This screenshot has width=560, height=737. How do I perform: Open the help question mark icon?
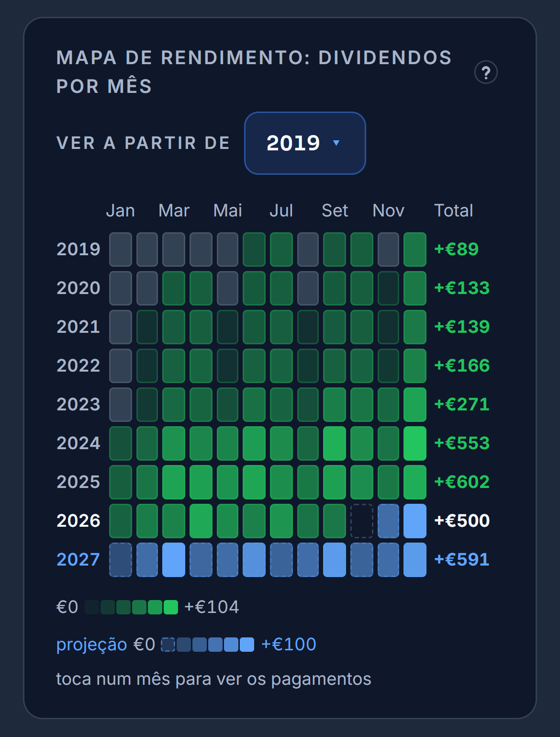tap(486, 72)
